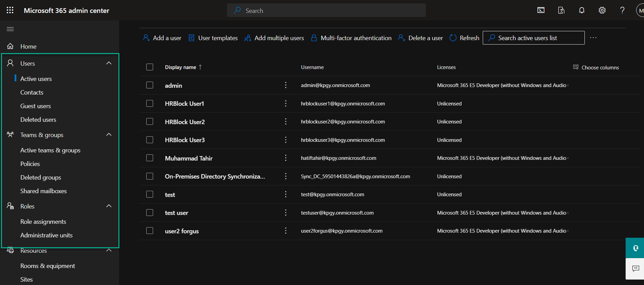Click Add a user button

162,38
